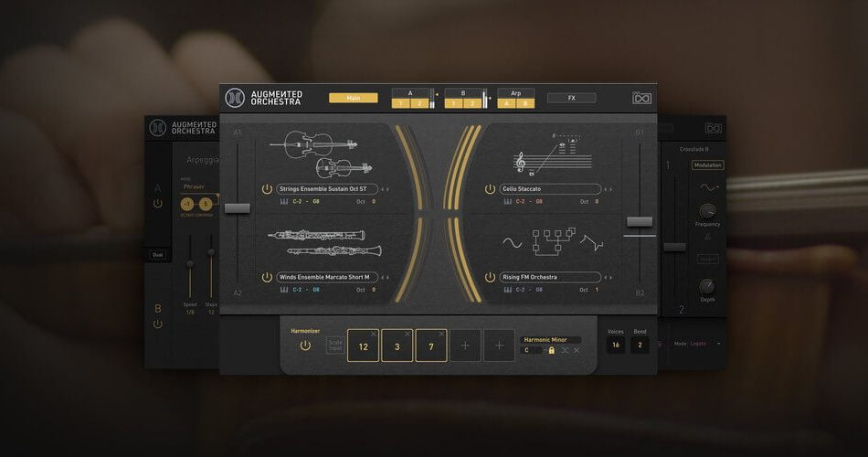This screenshot has height=457, width=868.
Task: Click the music staff illustration for layer B1
Action: click(x=553, y=154)
